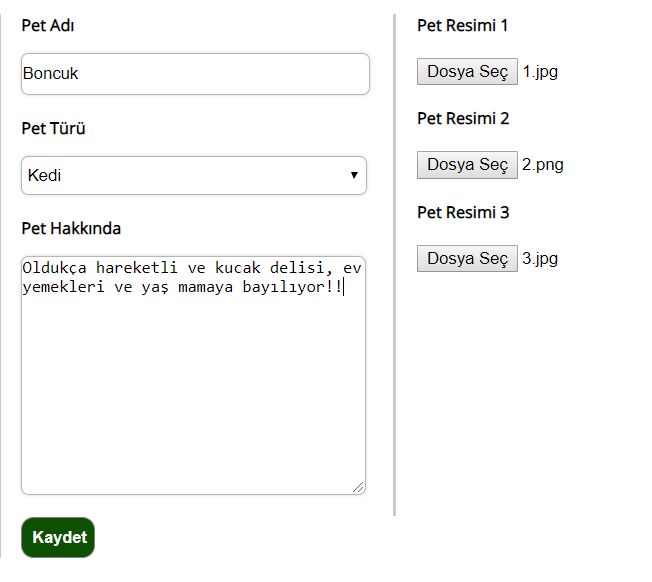The height and width of the screenshot is (582, 652).
Task: Click the word Oldukça in the description
Action: click(54, 268)
